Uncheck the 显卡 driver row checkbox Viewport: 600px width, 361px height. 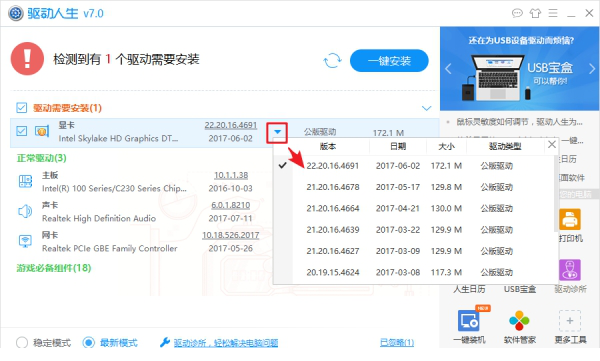click(x=22, y=131)
